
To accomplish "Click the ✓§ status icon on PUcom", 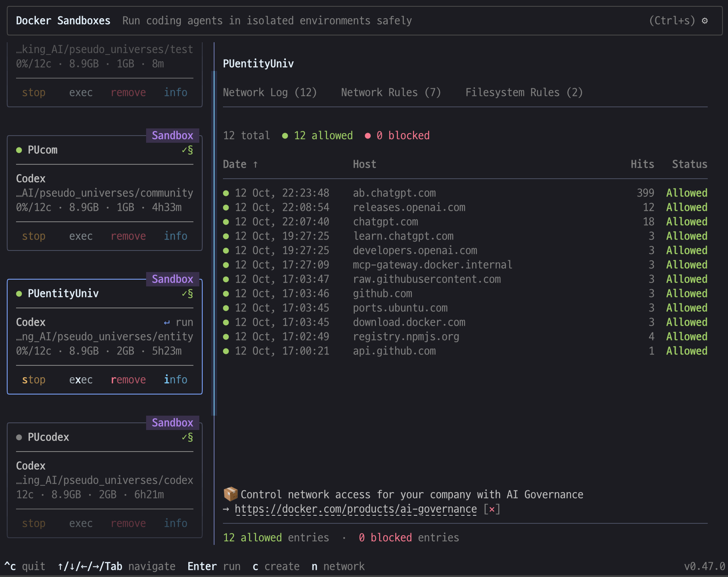I will click(187, 150).
